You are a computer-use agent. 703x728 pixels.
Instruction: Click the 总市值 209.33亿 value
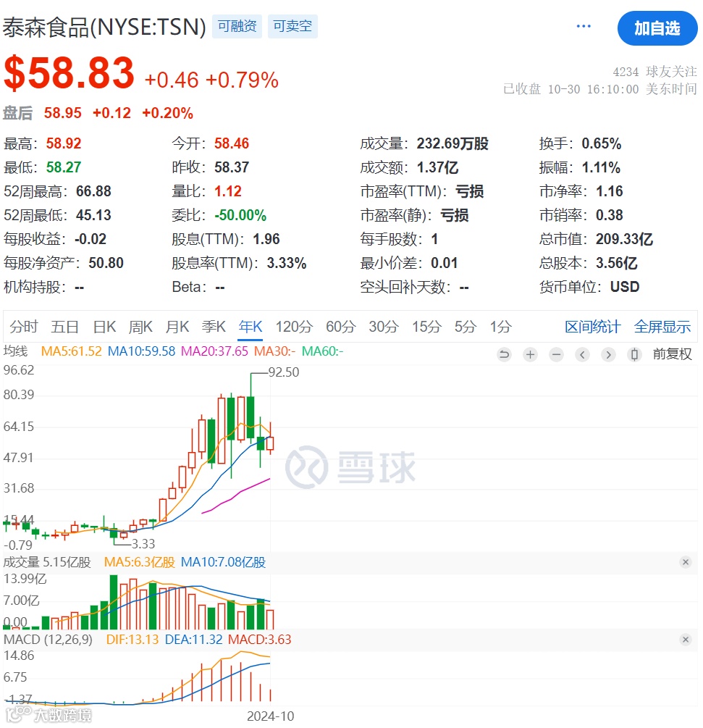(x=624, y=239)
